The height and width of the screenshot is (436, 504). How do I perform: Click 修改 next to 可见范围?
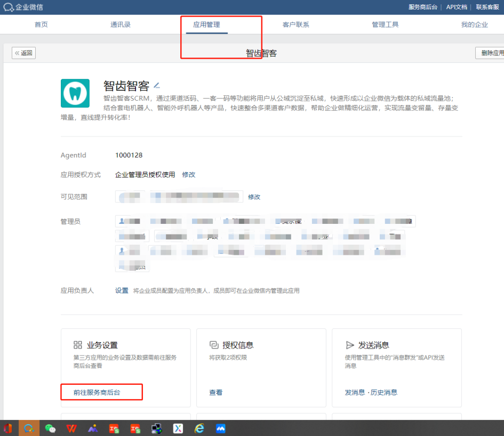pyautogui.click(x=254, y=197)
